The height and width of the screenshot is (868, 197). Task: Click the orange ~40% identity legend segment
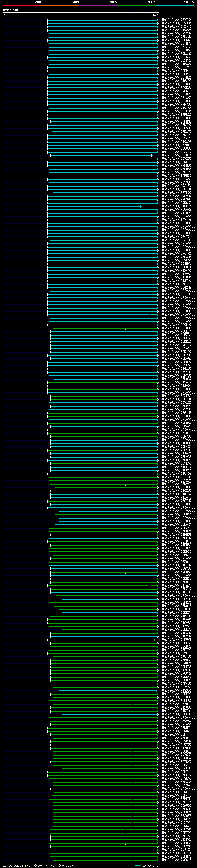click(x=60, y=6)
